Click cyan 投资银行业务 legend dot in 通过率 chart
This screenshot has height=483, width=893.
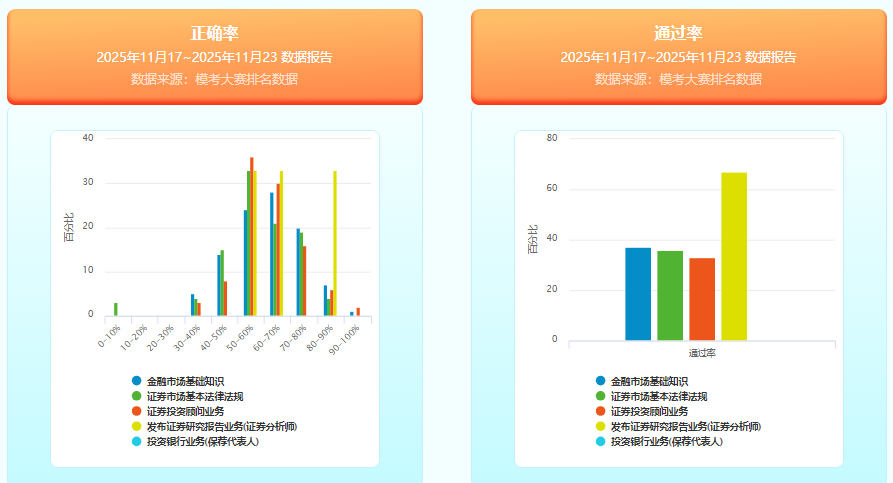point(600,441)
